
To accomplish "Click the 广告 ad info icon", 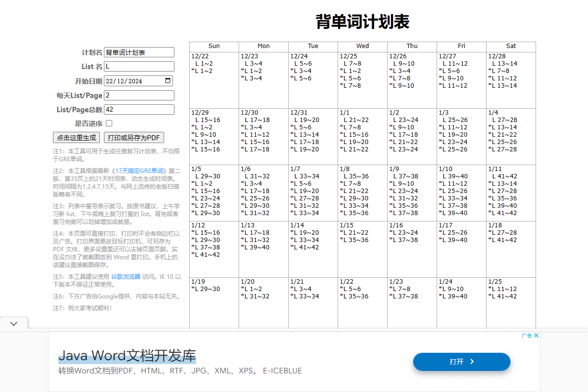I will 527,335.
